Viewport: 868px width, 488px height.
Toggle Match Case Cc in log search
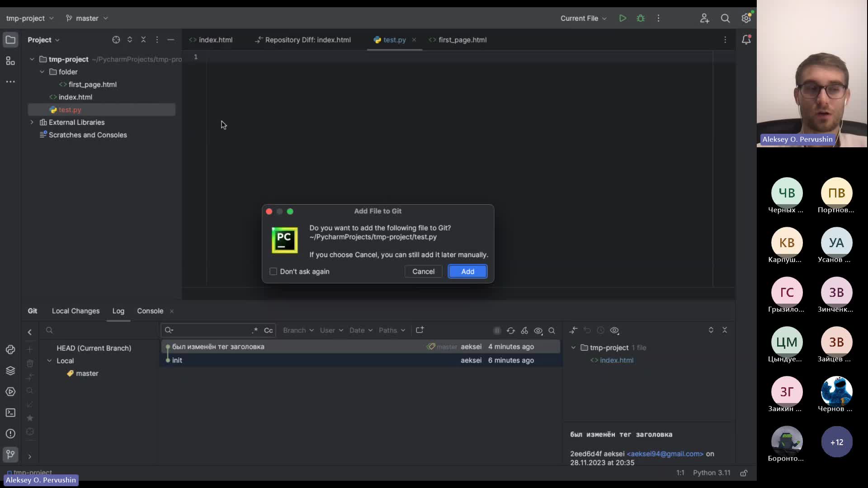269,330
